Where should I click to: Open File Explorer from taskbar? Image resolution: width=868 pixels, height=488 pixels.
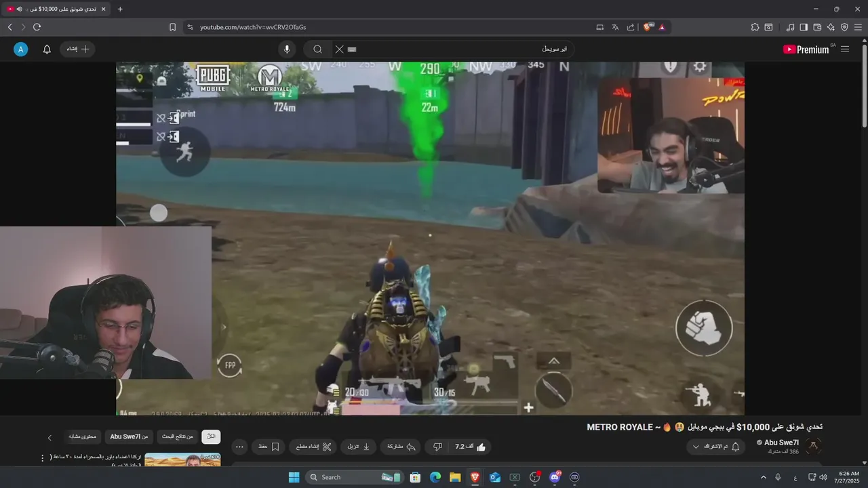point(455,477)
